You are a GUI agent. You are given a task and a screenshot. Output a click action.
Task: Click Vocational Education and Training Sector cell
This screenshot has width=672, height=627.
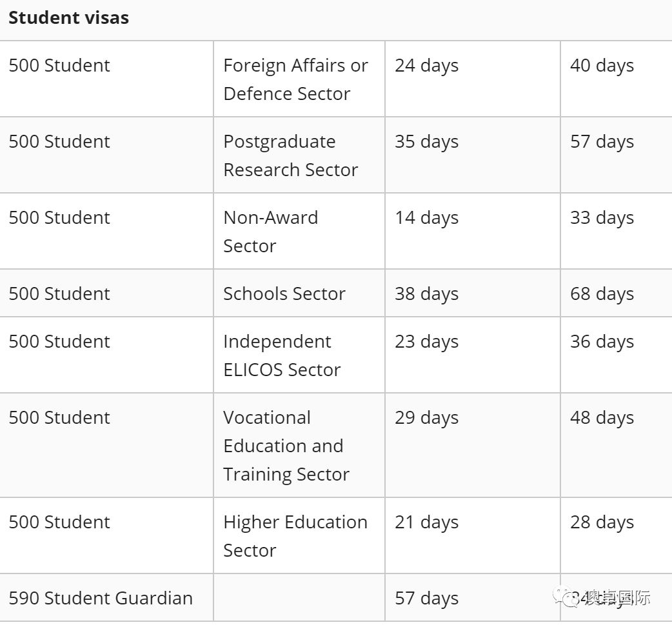click(x=286, y=446)
